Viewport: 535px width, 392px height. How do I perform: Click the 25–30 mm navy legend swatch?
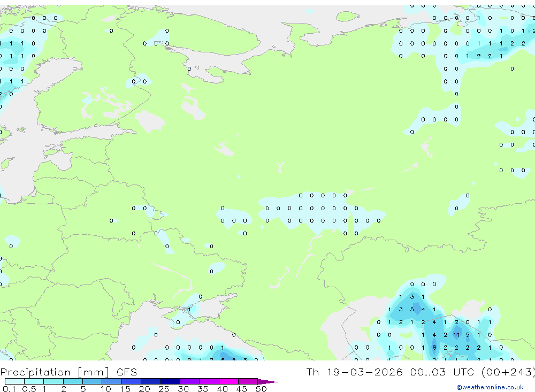tap(170, 381)
